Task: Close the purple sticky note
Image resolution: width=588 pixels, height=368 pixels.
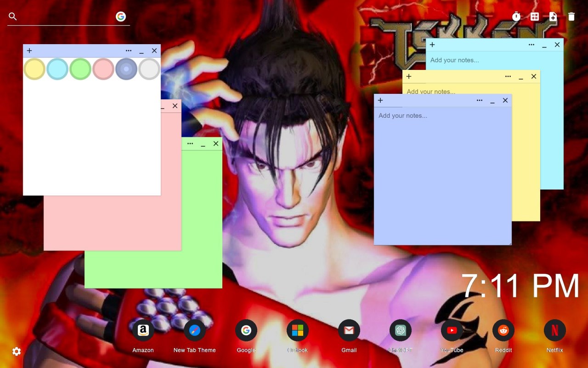Action: (505, 100)
